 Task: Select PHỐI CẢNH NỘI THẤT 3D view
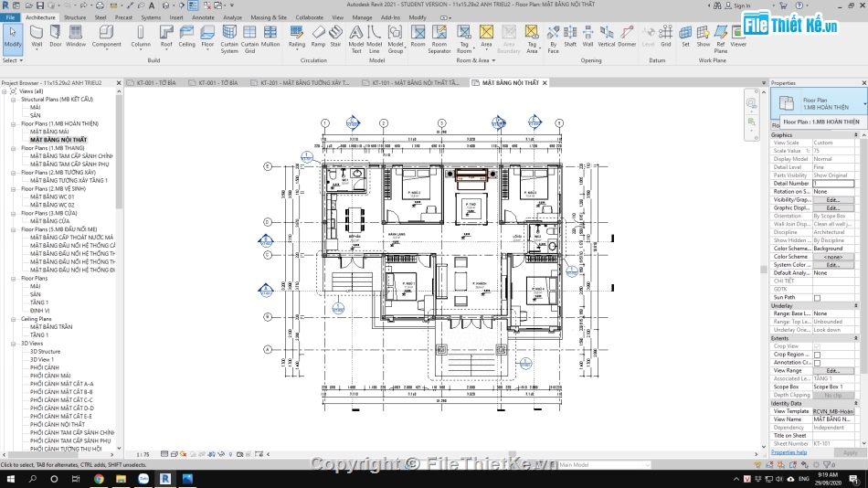[x=58, y=424]
